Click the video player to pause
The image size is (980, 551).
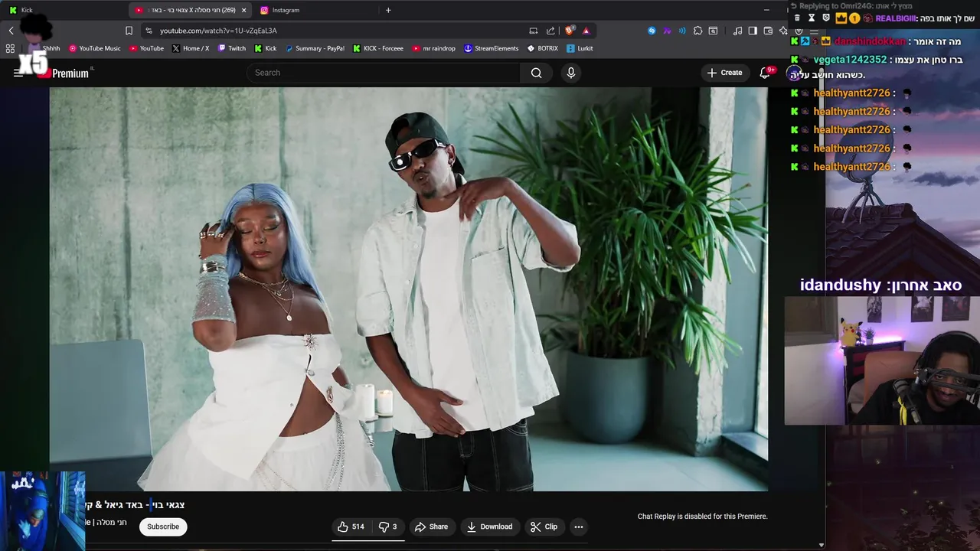408,289
